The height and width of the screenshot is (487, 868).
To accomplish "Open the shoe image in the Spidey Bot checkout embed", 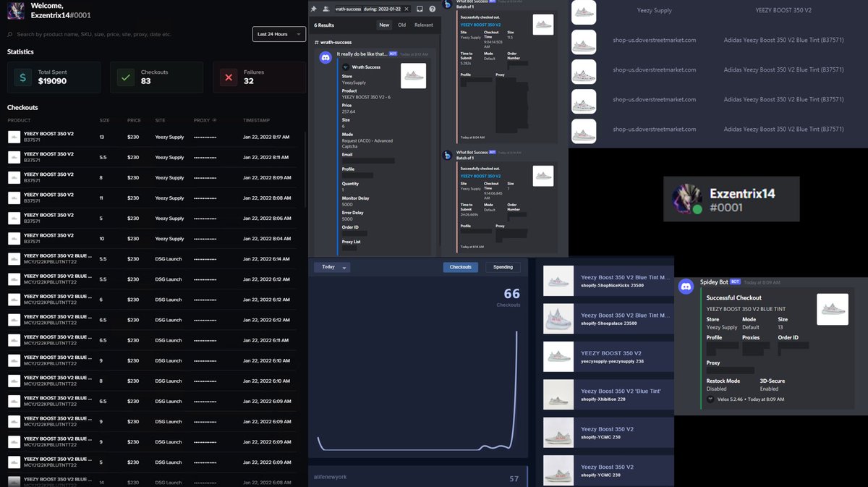I will pyautogui.click(x=832, y=309).
